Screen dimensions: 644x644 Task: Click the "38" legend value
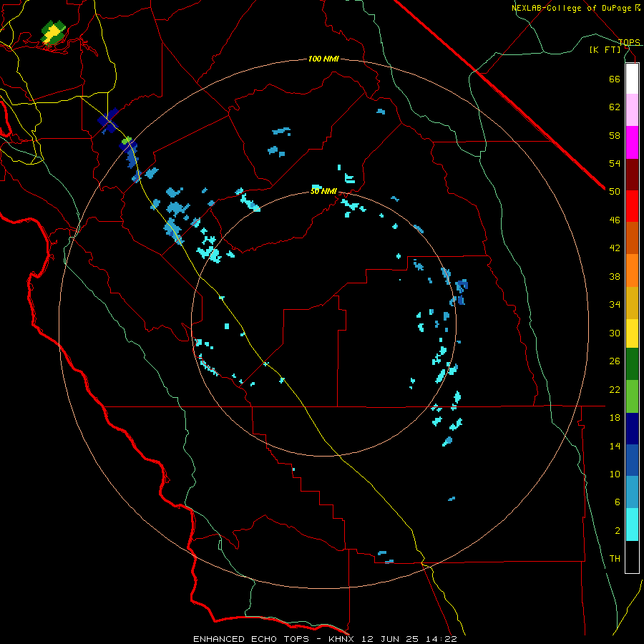615,276
